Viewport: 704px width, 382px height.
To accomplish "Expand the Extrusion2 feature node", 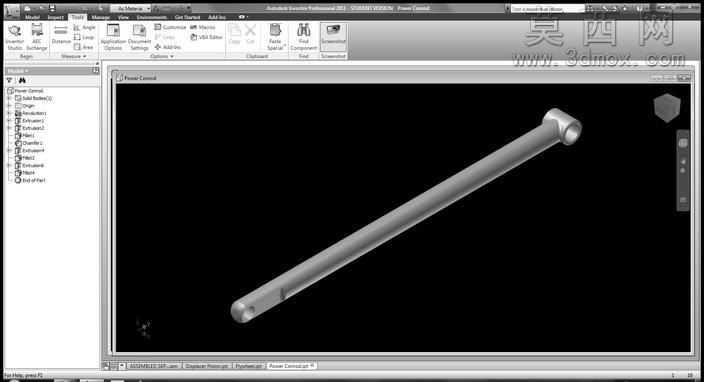I will coord(9,128).
